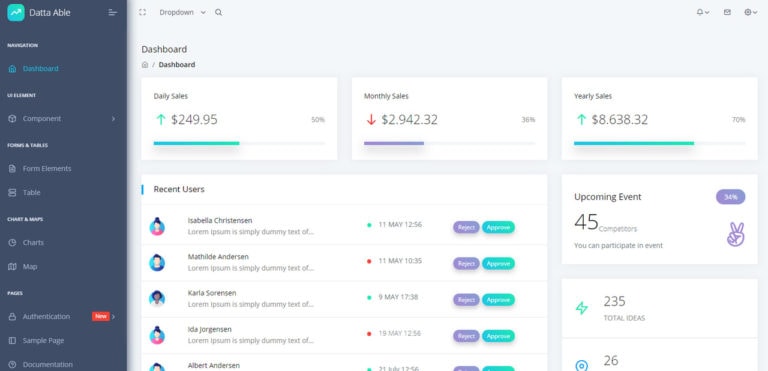
Task: Click the Daily Sales progress bar
Action: pyautogui.click(x=239, y=143)
